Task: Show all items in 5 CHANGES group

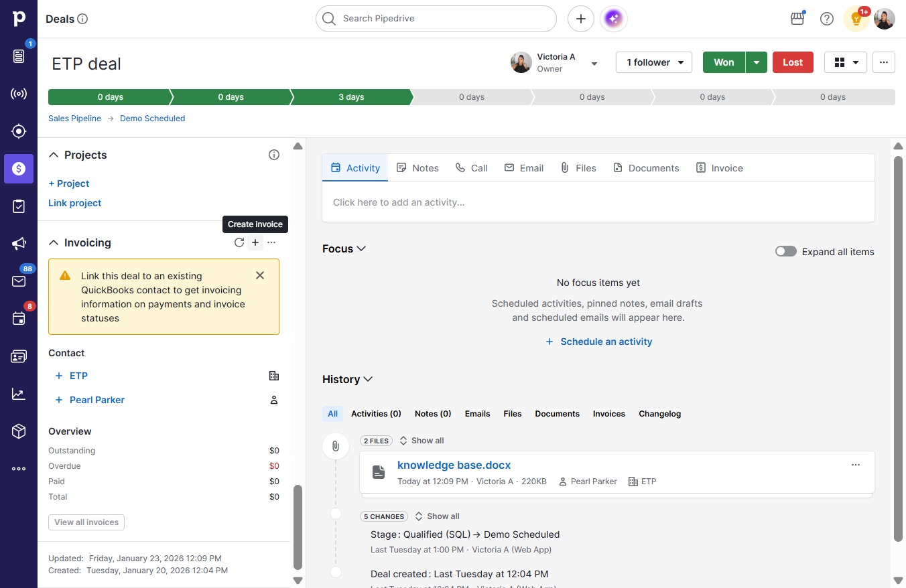Action: tap(437, 516)
